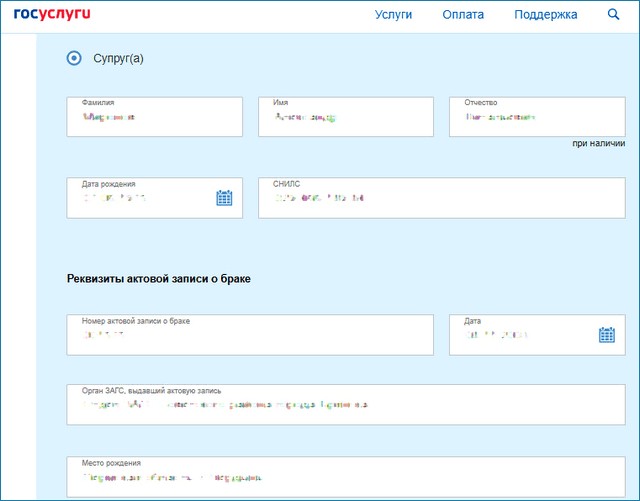Open the Услуги menu item
This screenshot has height=501, width=640.
[x=393, y=15]
